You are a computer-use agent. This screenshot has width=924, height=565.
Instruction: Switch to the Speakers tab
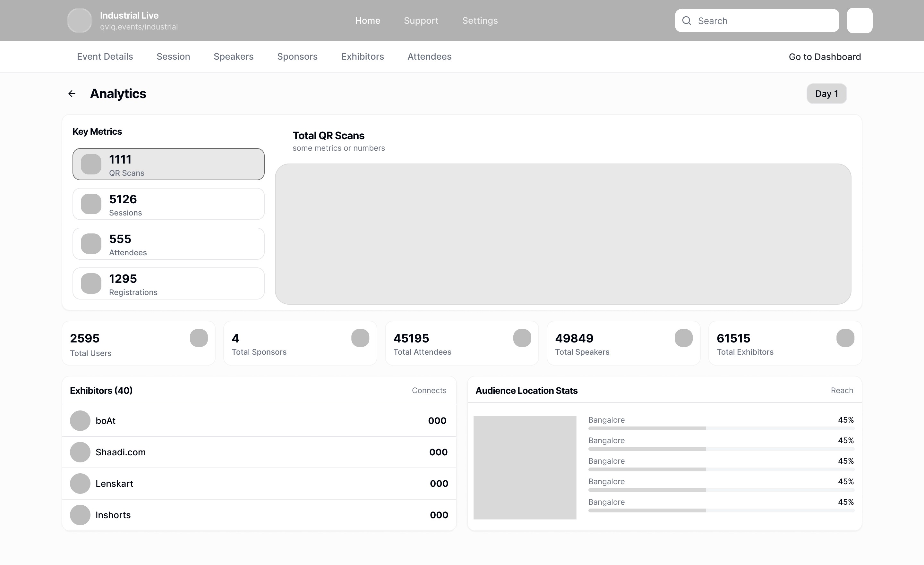233,57
